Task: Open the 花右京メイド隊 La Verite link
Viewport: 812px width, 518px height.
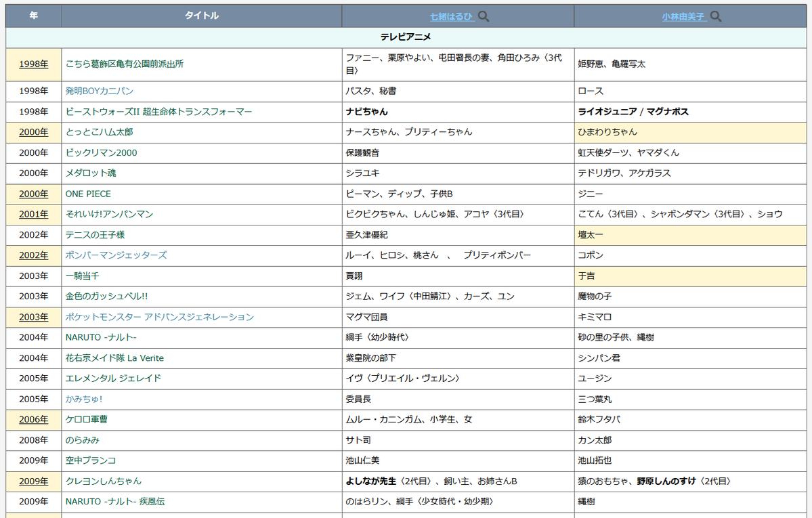Action: (x=114, y=358)
